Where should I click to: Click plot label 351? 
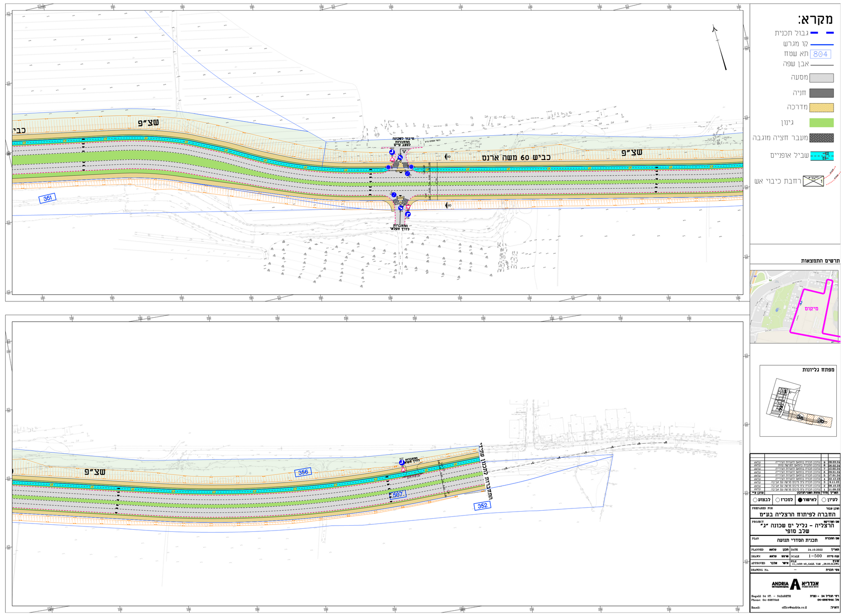pyautogui.click(x=48, y=198)
